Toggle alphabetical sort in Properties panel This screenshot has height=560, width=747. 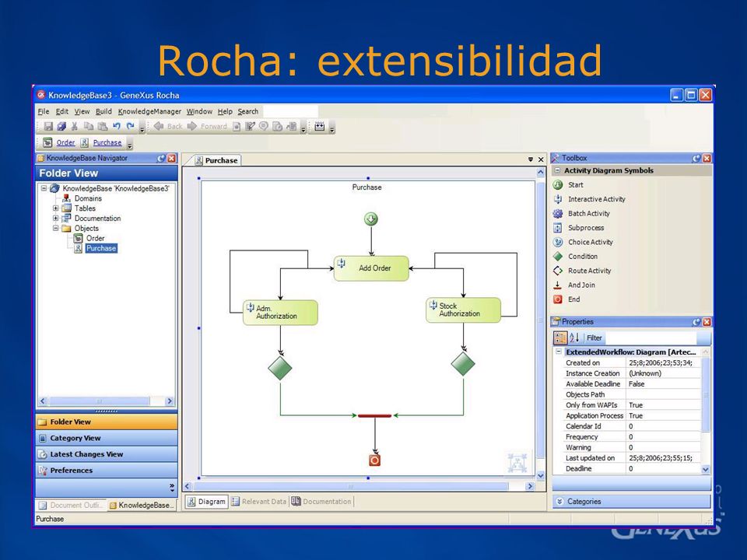[574, 338]
